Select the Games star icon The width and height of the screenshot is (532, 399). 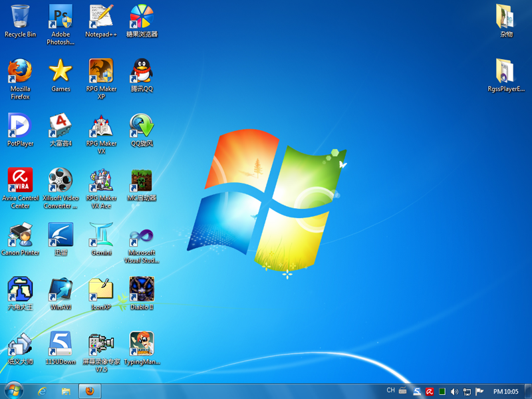(x=61, y=71)
